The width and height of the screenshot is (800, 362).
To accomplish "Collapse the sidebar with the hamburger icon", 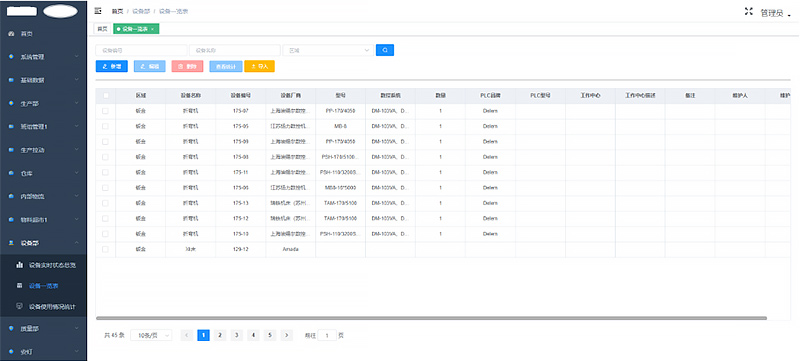I will click(98, 11).
